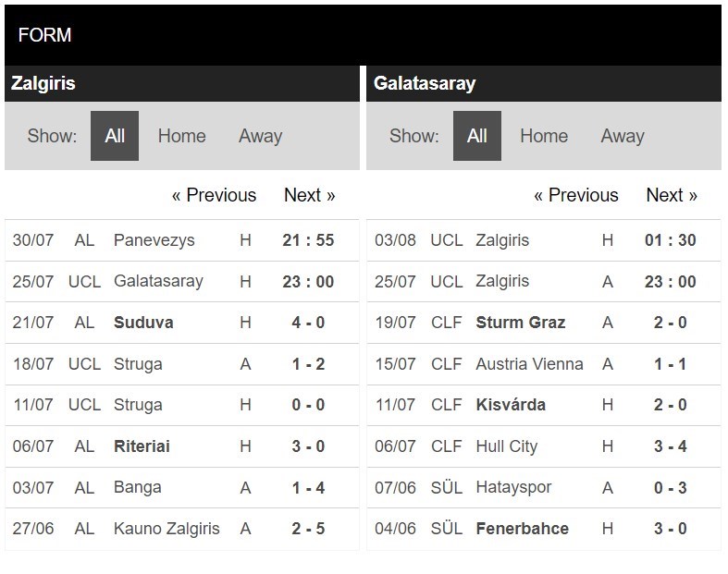Go to Next Zalgiris fixtures
The width and height of the screenshot is (728, 574).
click(x=309, y=195)
